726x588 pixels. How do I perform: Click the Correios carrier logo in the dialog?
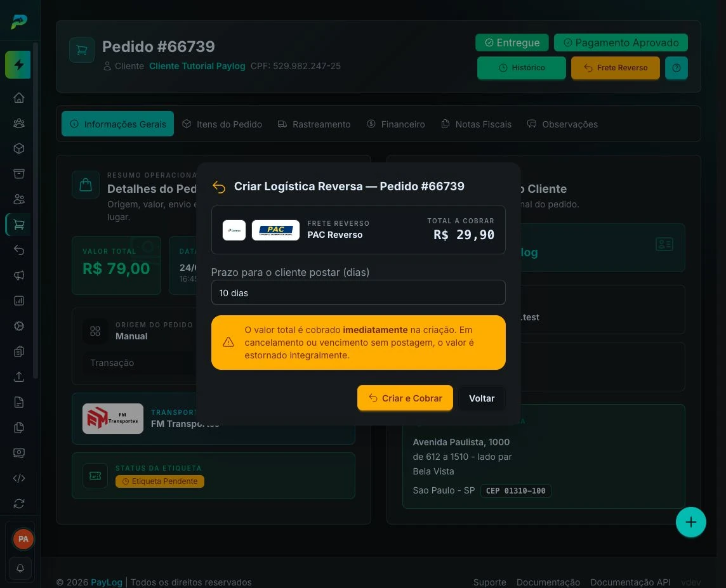[234, 230]
